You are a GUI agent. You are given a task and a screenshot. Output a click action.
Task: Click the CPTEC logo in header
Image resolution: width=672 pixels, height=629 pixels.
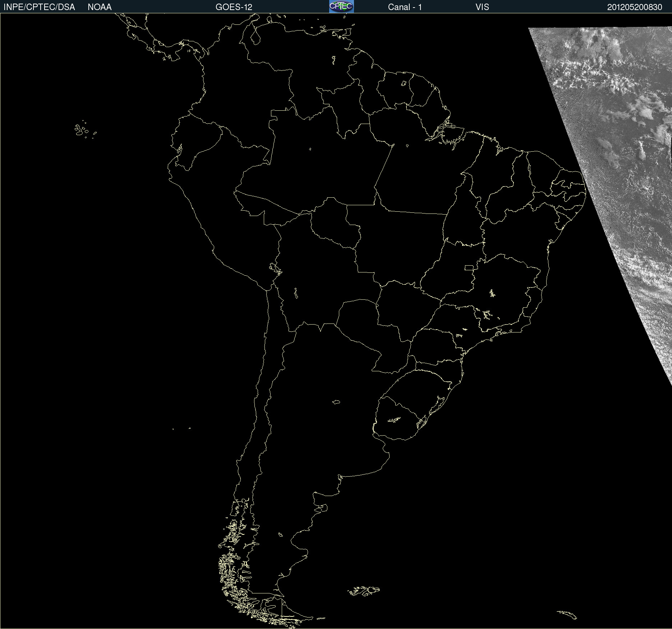pyautogui.click(x=341, y=6)
